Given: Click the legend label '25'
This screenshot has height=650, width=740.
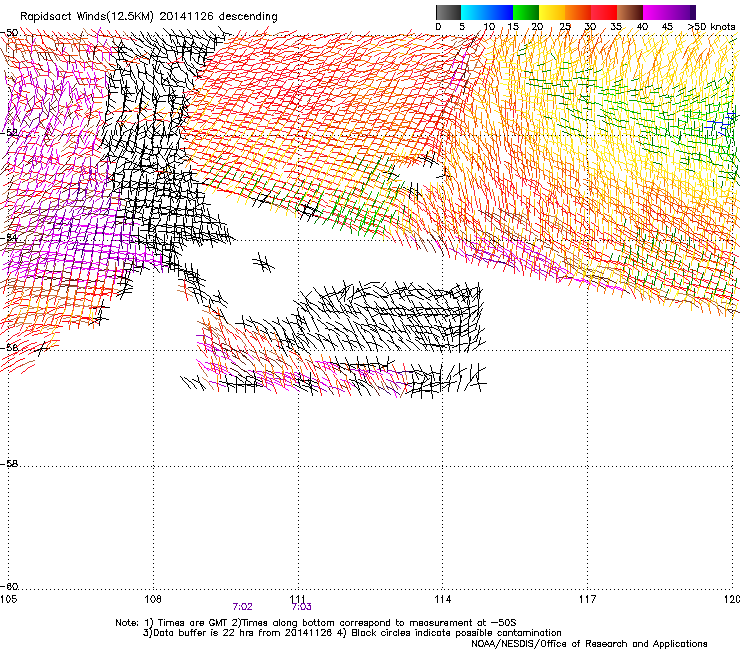Looking at the screenshot, I should pyautogui.click(x=565, y=26).
